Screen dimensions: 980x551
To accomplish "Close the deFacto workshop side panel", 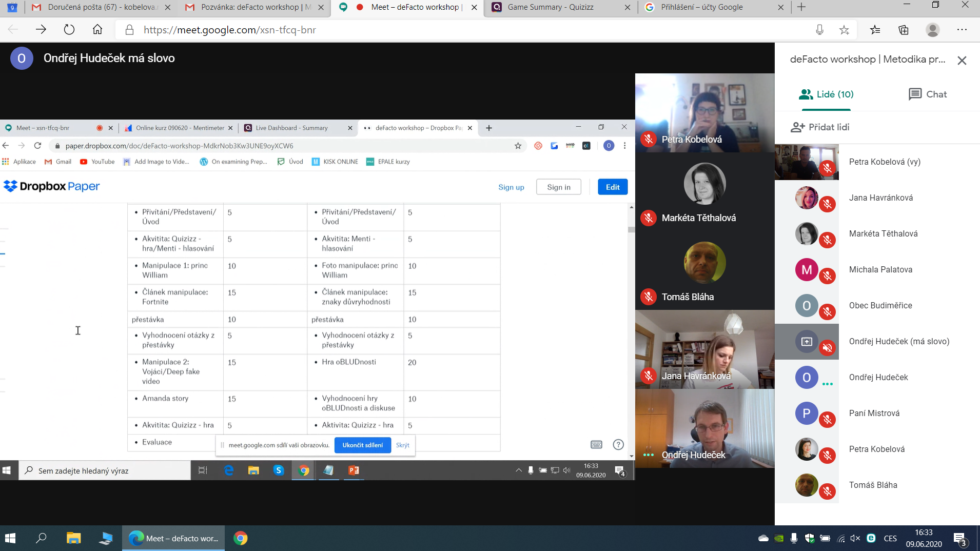I will (x=962, y=61).
